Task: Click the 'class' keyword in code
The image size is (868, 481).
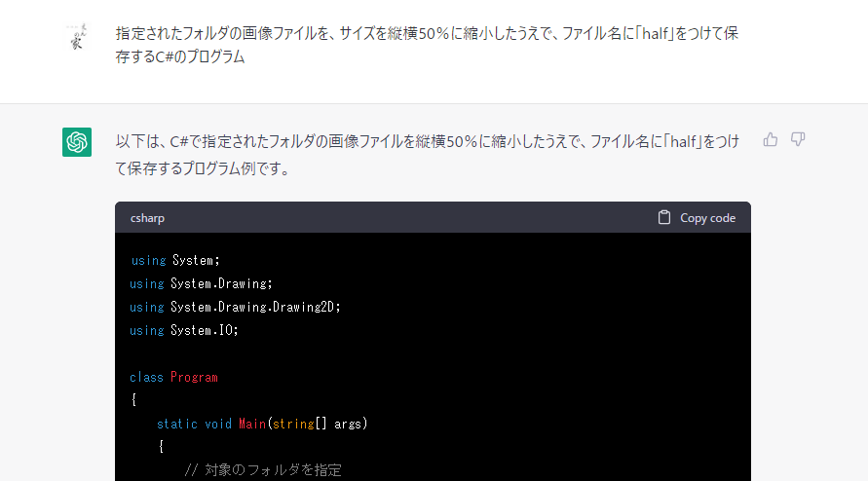Action: coord(146,377)
